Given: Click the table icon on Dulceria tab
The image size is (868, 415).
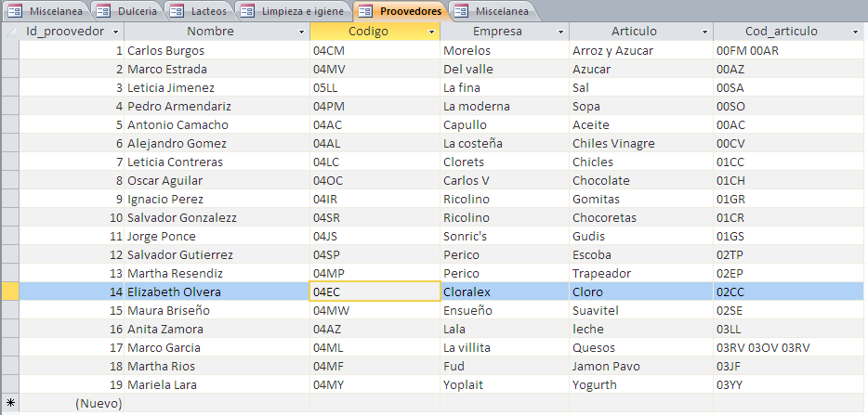Looking at the screenshot, I should point(103,11).
